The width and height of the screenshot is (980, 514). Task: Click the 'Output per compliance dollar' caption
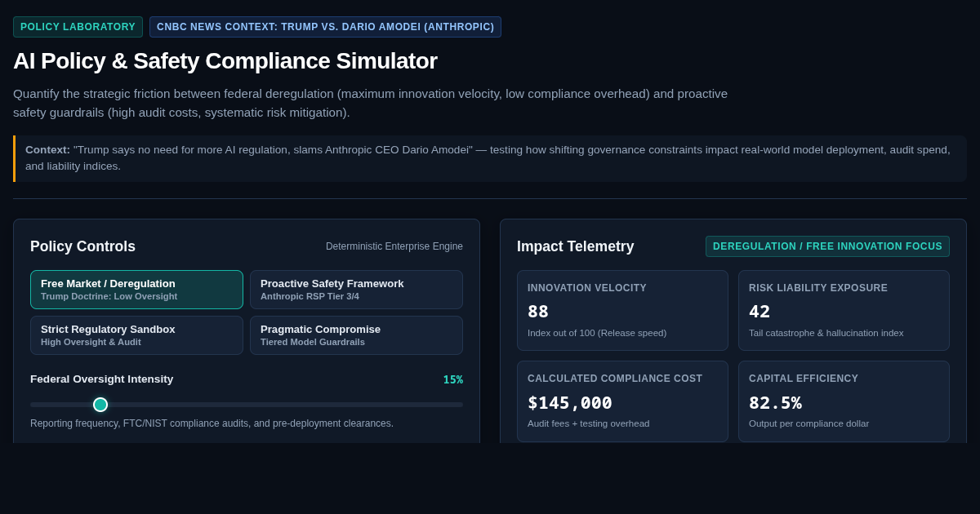[808, 423]
